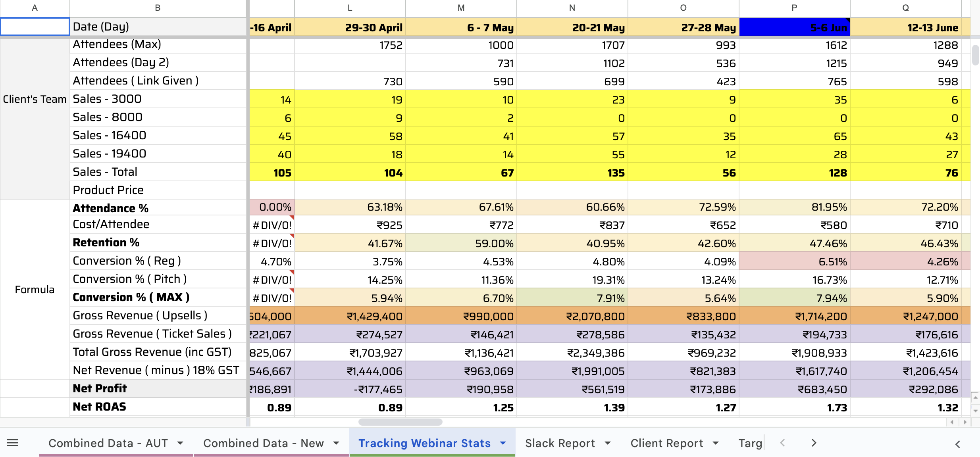This screenshot has height=457, width=980.
Task: Select the highlighted 5-6 Jun date cell
Action: click(794, 27)
